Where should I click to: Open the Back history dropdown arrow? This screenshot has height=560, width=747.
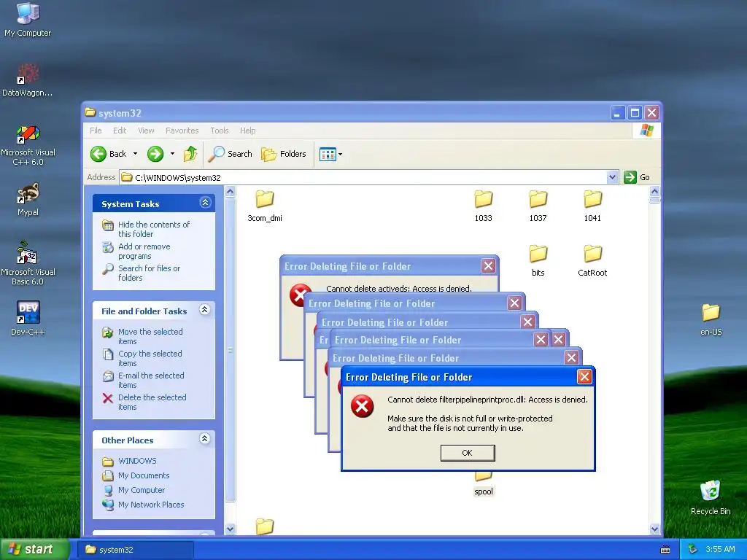tap(135, 154)
